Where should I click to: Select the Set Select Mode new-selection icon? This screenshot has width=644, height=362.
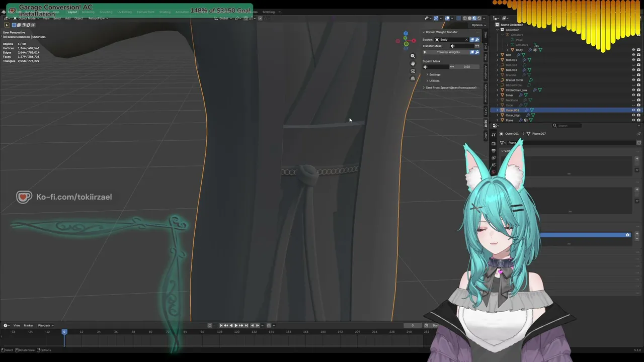(x=14, y=25)
